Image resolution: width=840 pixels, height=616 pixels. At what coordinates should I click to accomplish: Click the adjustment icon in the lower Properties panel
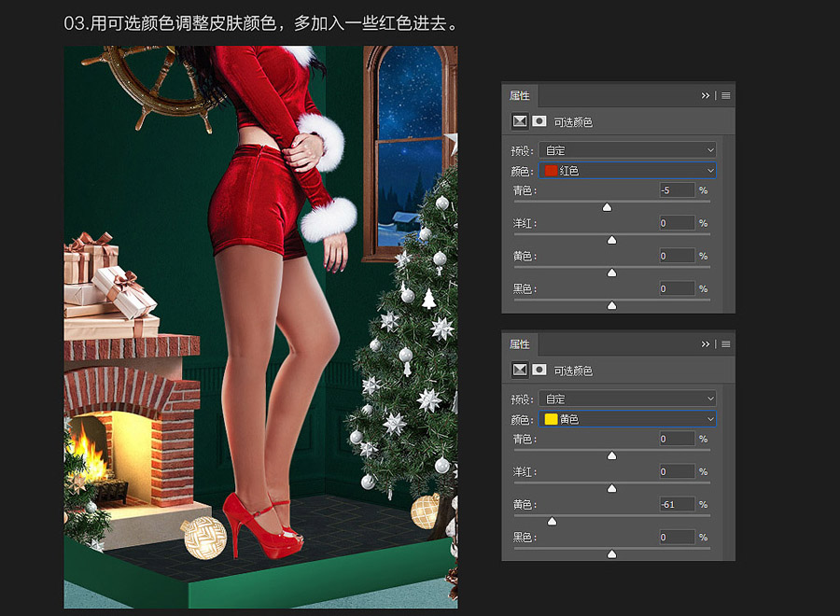[519, 370]
